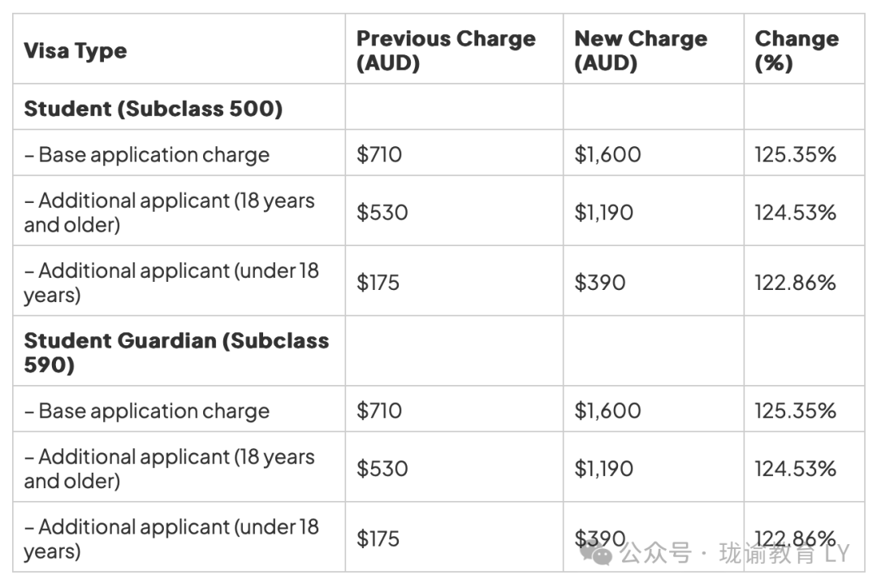Click the WeChat logo watermark icon

597,554
